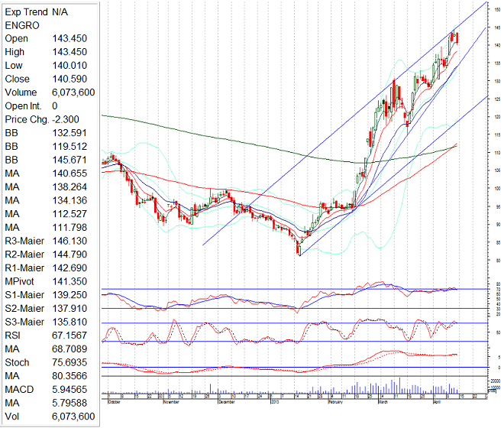Click the Open Int. row
The height and width of the screenshot is (428, 504).
[x=31, y=105]
